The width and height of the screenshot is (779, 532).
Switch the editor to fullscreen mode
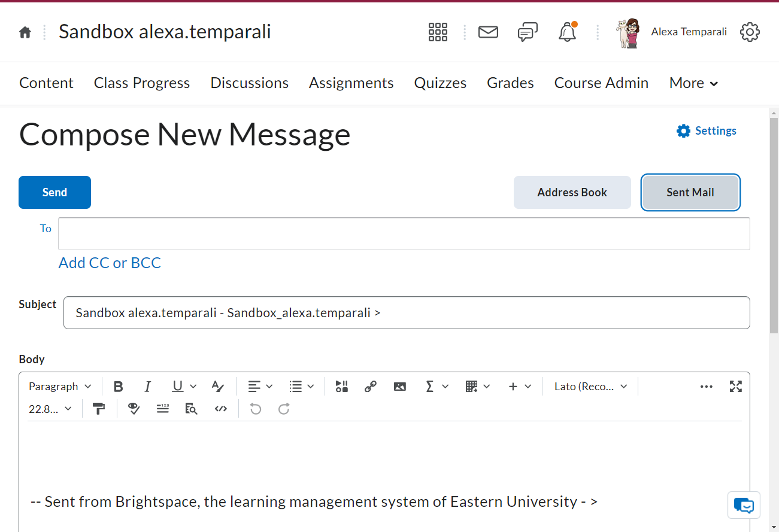coord(736,387)
